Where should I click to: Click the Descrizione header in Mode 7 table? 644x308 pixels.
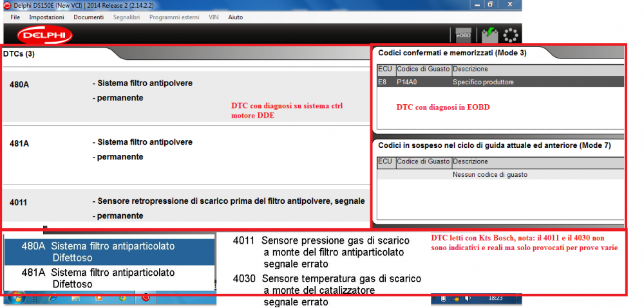coord(470,162)
